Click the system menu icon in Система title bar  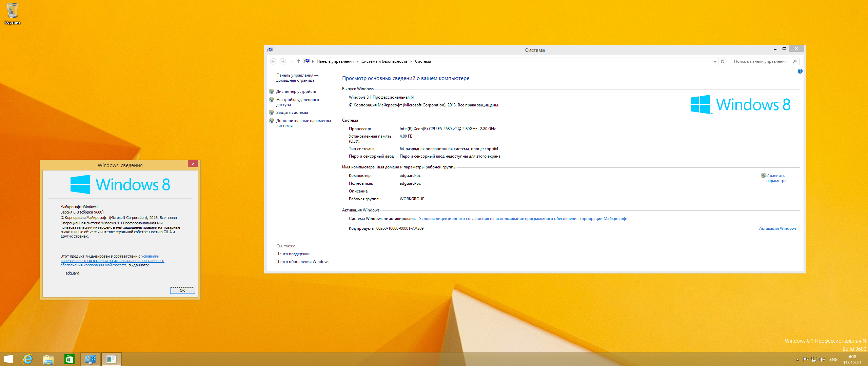[x=270, y=50]
